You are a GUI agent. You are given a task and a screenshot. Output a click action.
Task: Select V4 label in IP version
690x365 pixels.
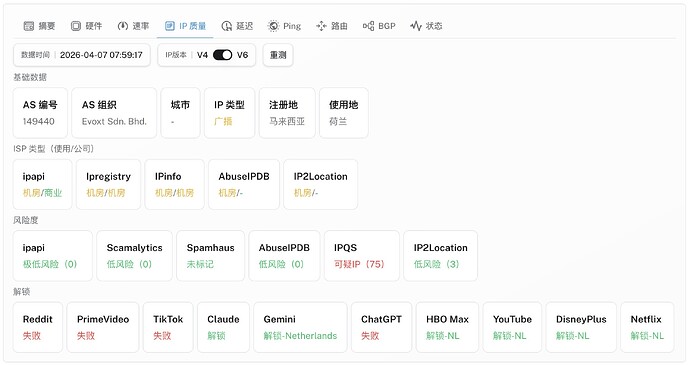pos(202,55)
